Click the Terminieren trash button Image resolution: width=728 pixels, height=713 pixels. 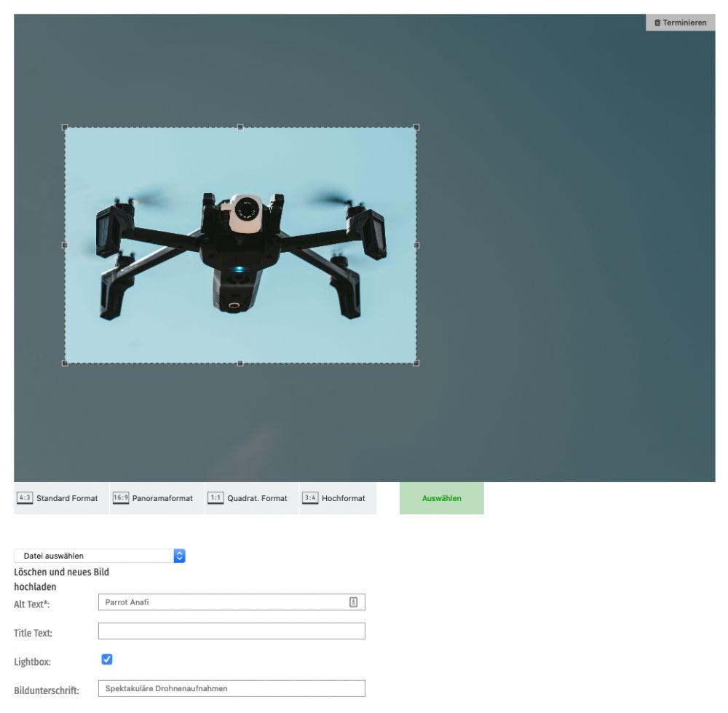680,23
